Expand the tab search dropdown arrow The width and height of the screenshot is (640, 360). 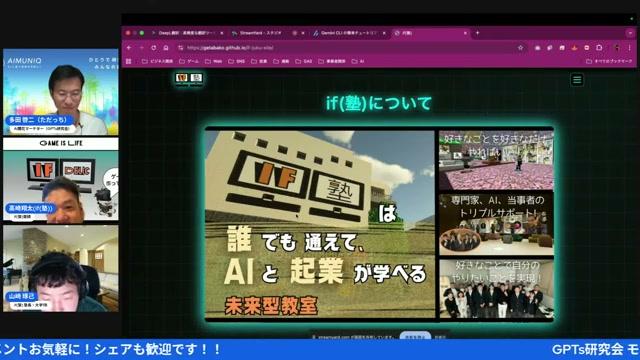pyautogui.click(x=630, y=33)
